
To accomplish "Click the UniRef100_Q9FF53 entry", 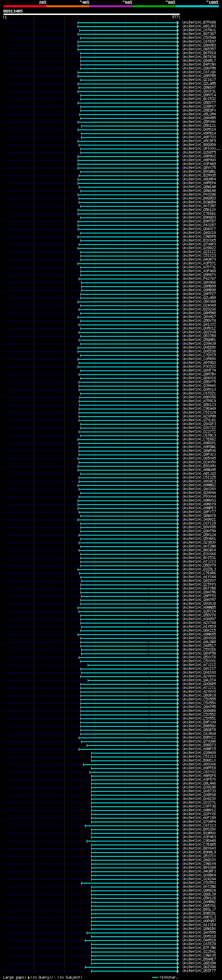I will [199, 596].
